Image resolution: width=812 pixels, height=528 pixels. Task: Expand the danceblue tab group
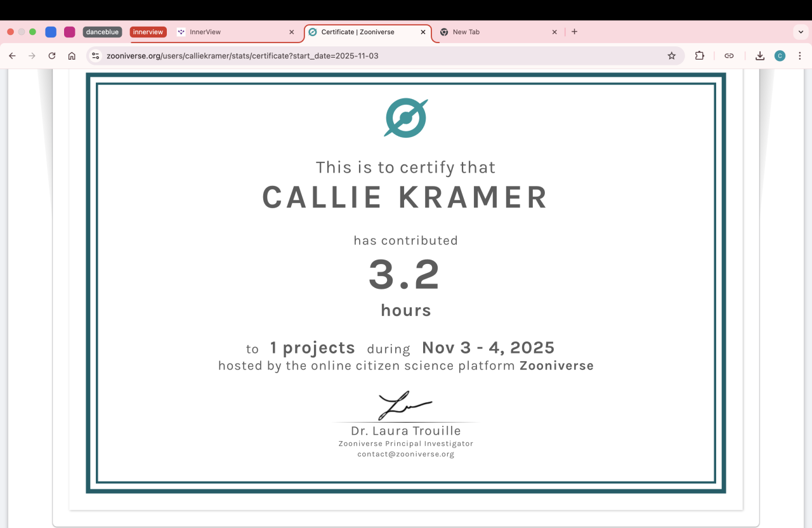pyautogui.click(x=102, y=32)
